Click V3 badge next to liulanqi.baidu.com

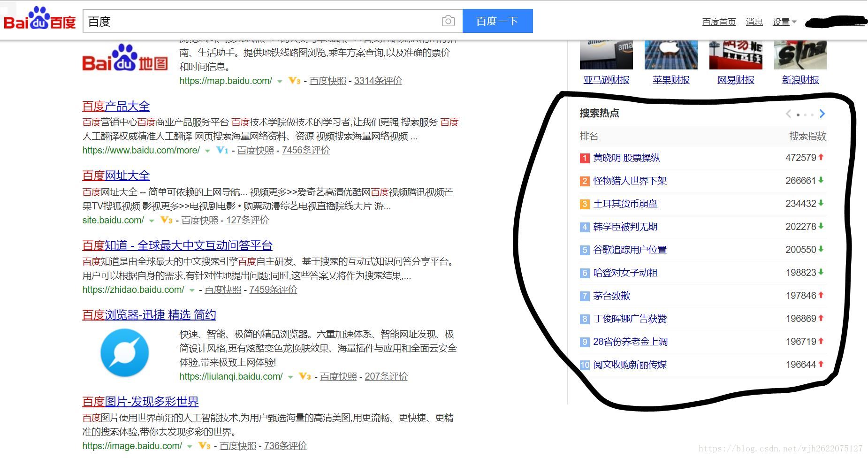305,376
